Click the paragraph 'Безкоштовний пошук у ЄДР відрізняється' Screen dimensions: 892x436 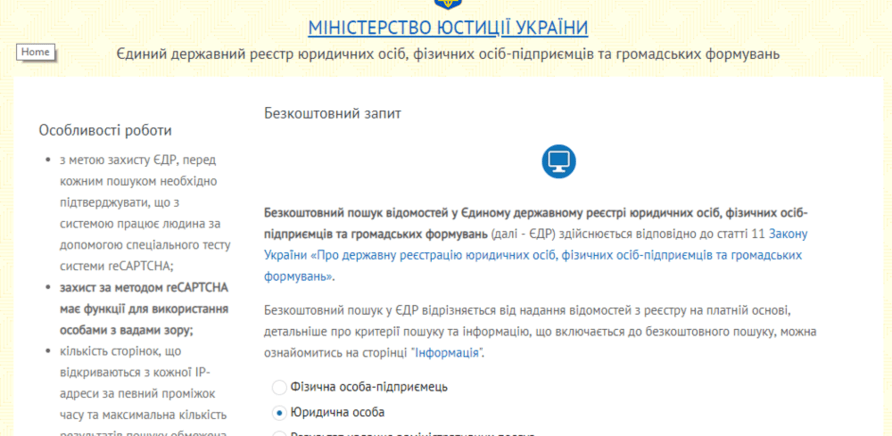point(540,332)
